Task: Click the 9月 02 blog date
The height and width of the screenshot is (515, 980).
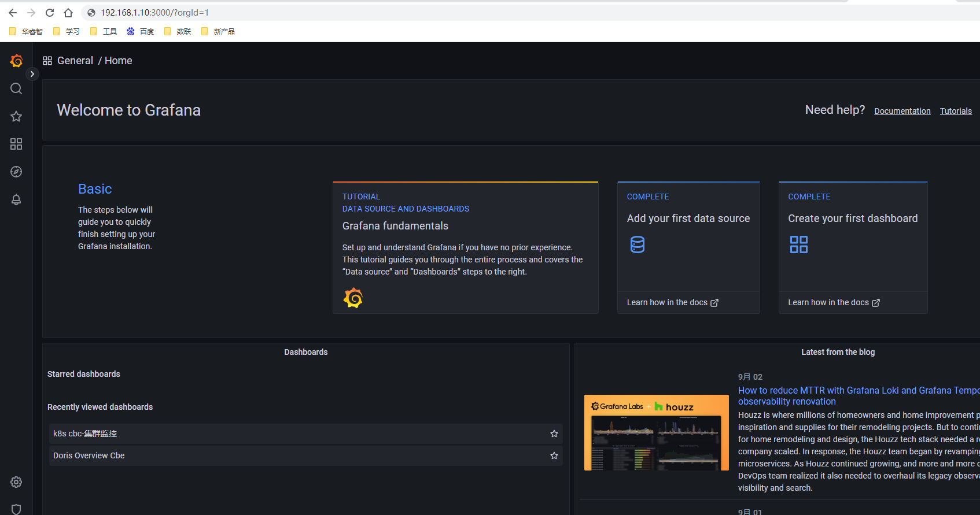Action: (750, 377)
